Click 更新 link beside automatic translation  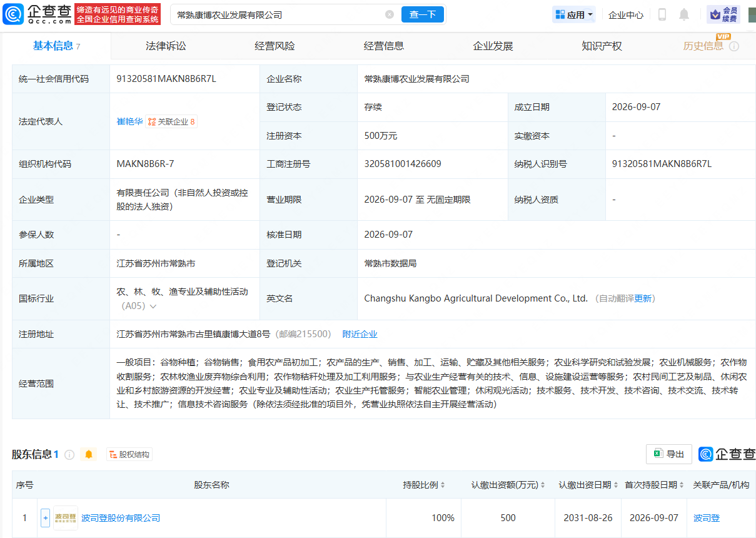[x=643, y=298]
